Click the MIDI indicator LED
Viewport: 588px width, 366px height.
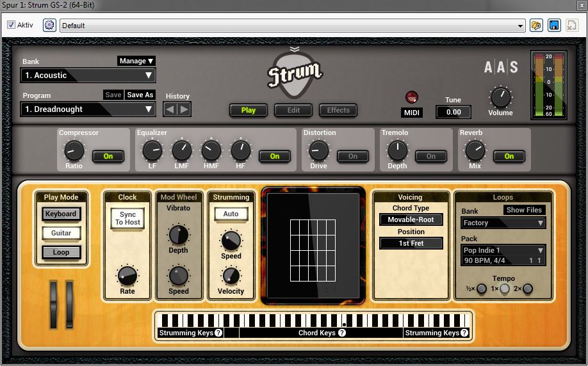(x=412, y=97)
